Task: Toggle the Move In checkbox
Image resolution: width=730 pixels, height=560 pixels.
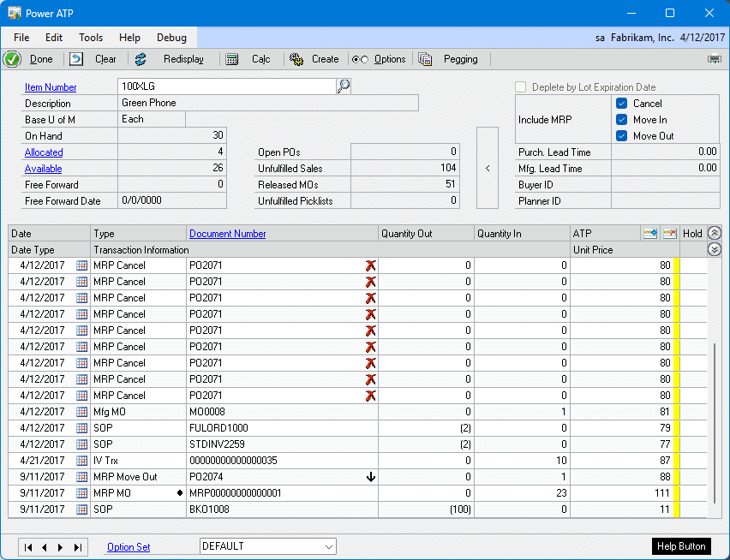Action: tap(622, 120)
